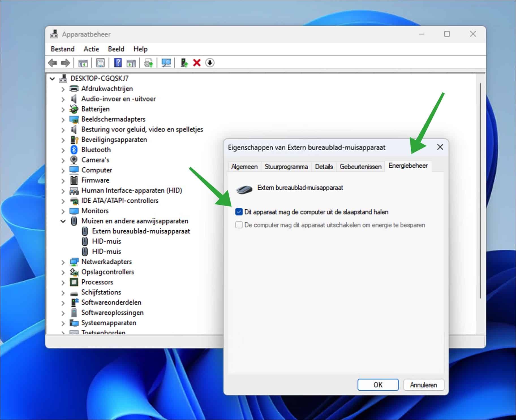Click the Scan for hardware changes icon
The height and width of the screenshot is (420, 516).
coord(166,63)
